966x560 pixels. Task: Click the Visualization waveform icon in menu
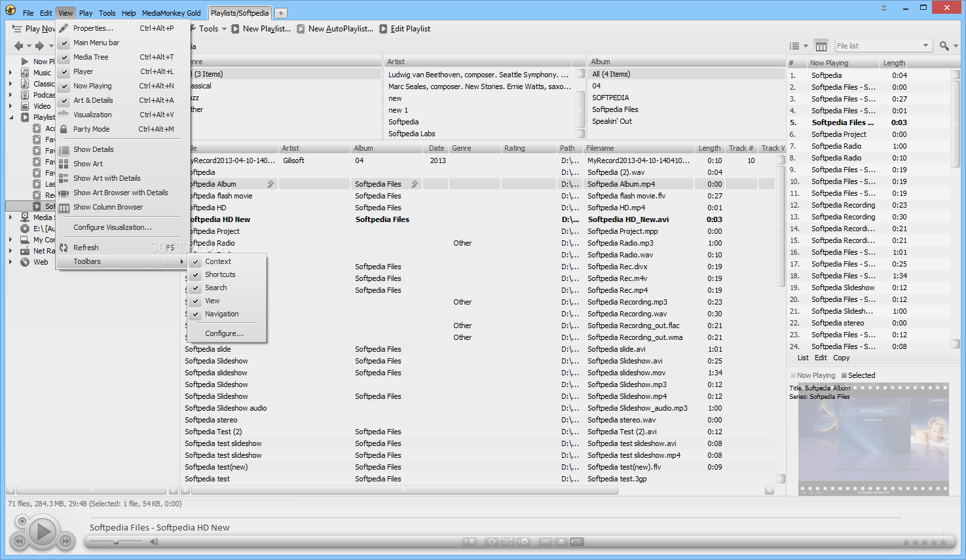(x=64, y=114)
